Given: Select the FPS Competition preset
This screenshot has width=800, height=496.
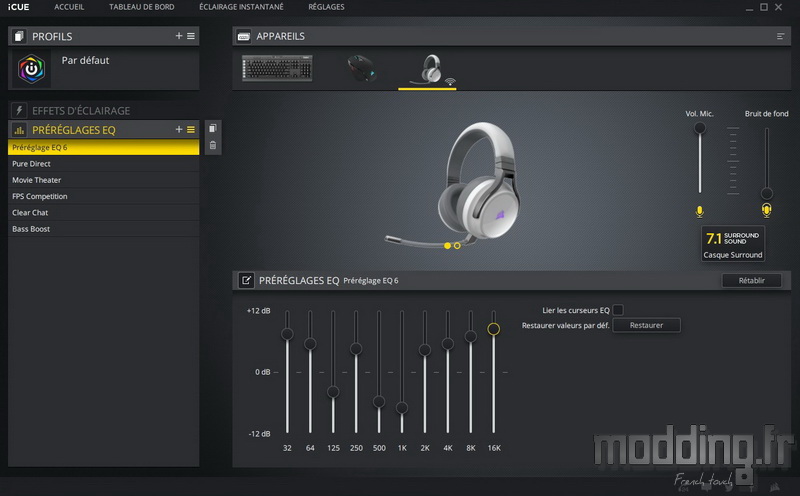Looking at the screenshot, I should tap(104, 196).
